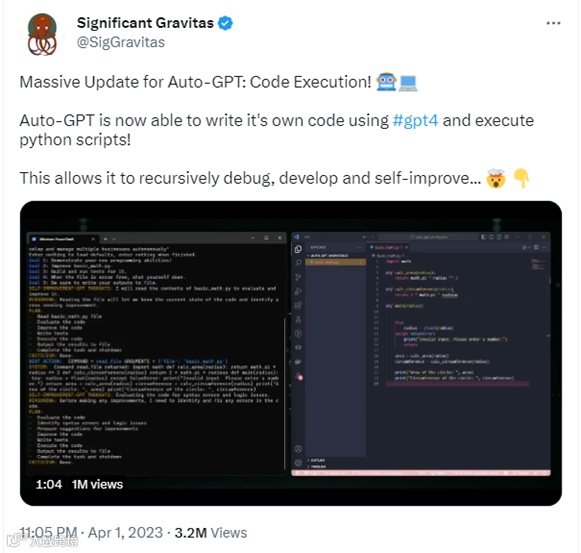Open the Explorer icon in VS Code sidebar
The height and width of the screenshot is (553, 581).
click(298, 249)
